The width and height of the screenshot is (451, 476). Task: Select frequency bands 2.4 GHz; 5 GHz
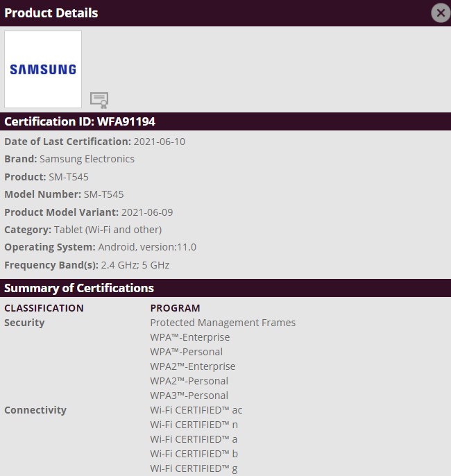click(x=135, y=265)
